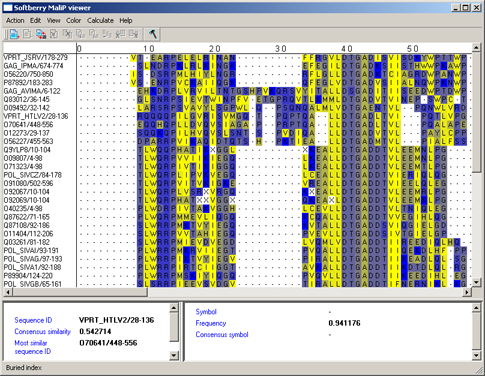
Task: Select sequence POL_SIVAI/93-191
Action: (31, 250)
